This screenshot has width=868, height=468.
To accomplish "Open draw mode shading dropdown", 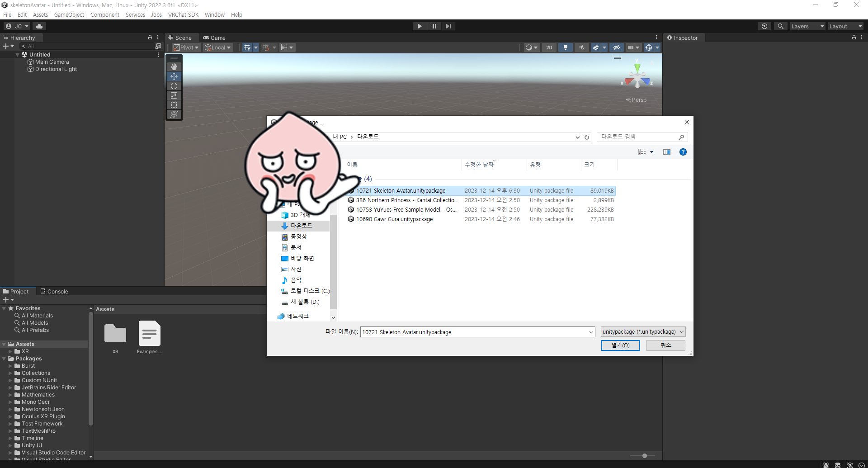I will (532, 47).
